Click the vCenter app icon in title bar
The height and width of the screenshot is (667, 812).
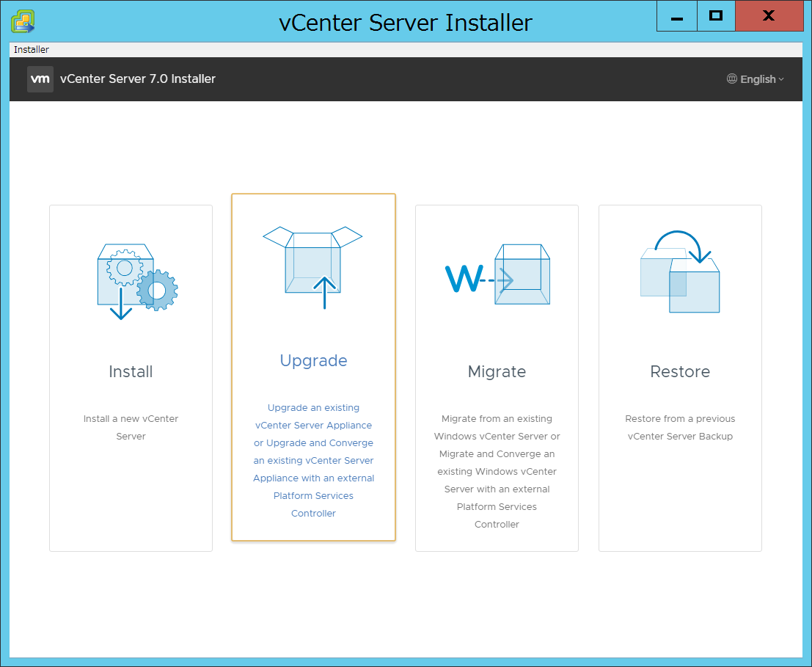(x=23, y=22)
